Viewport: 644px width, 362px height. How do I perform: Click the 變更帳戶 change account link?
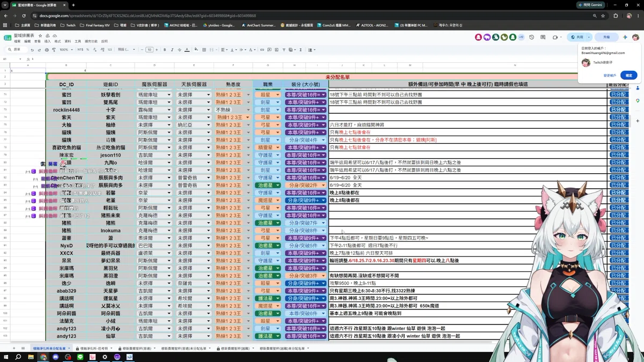pyautogui.click(x=610, y=76)
